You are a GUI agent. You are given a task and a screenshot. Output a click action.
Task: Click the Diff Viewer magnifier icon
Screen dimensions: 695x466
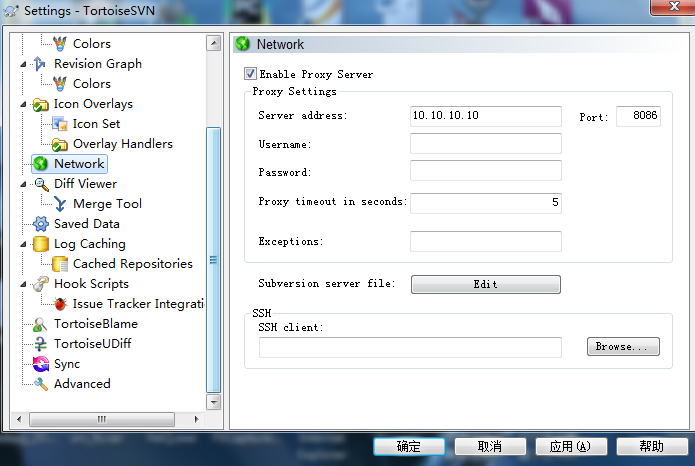pos(41,184)
